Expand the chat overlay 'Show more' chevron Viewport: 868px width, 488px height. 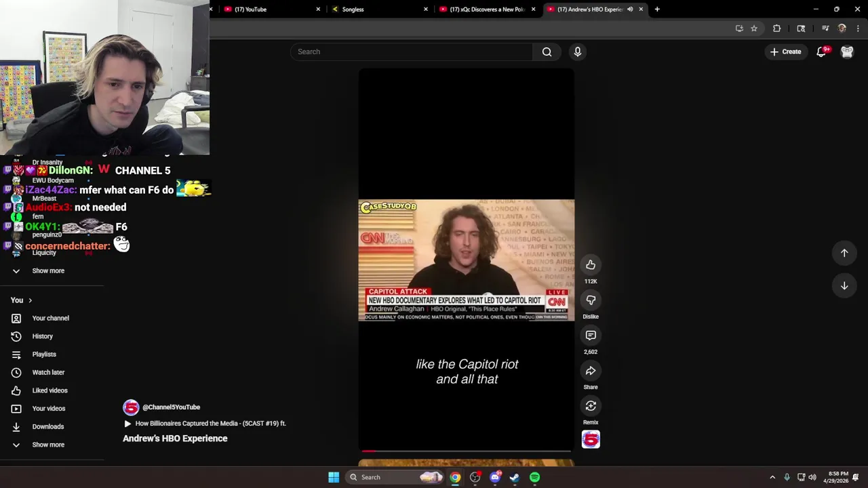click(16, 271)
